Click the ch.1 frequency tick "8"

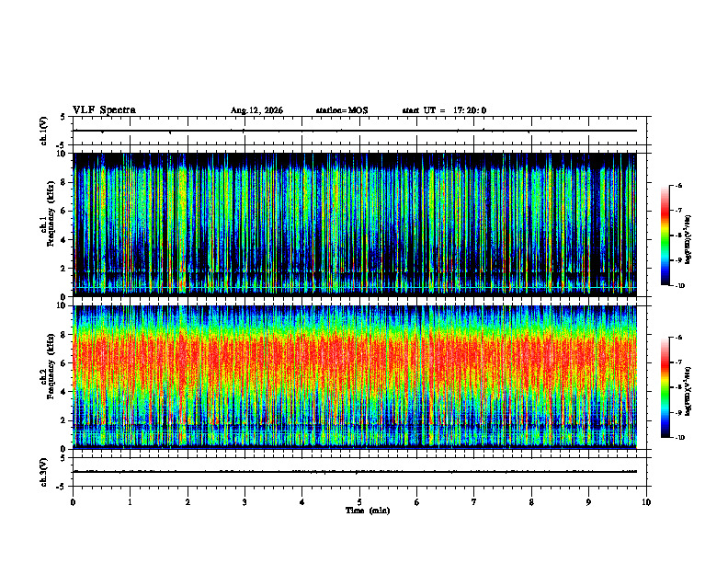(x=64, y=182)
